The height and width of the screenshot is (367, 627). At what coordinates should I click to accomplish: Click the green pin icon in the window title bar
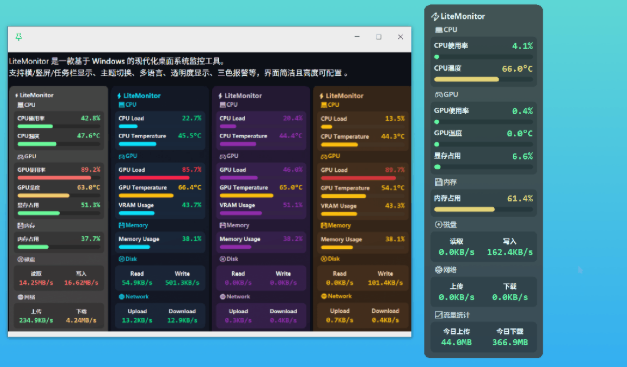(x=18, y=37)
